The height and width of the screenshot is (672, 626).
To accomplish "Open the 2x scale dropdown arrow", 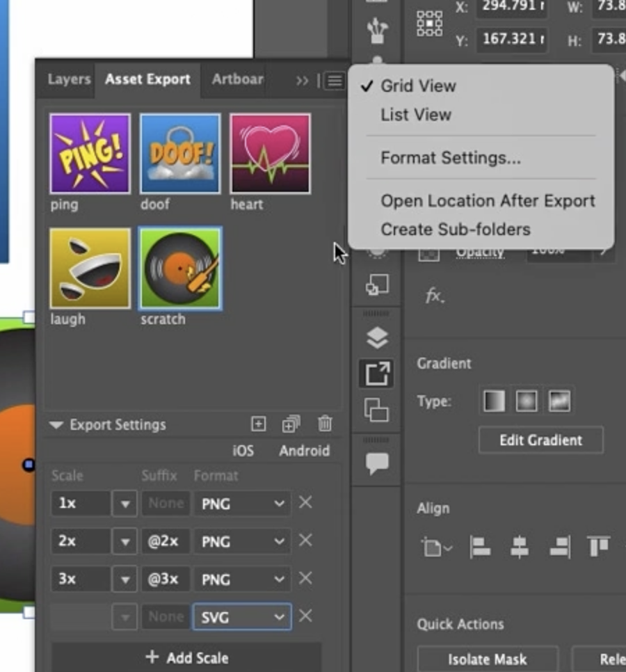I will pyautogui.click(x=125, y=542).
